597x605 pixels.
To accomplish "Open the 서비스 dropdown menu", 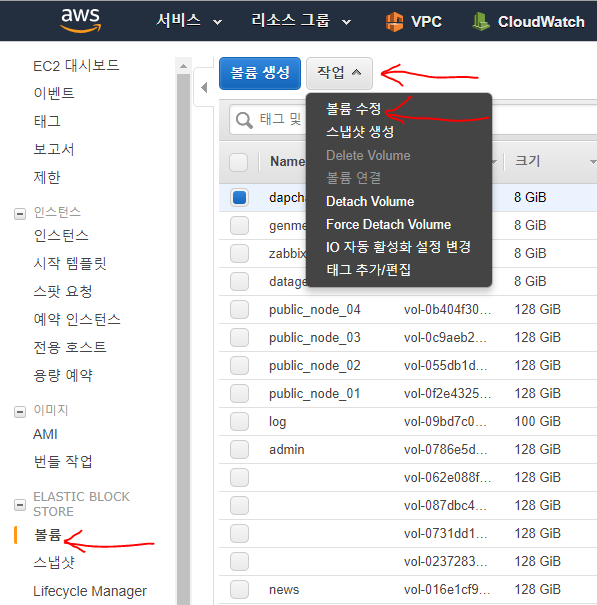I will coord(189,21).
